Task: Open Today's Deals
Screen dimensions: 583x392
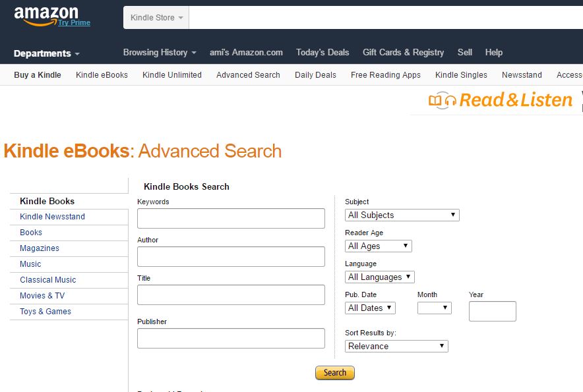Action: pyautogui.click(x=322, y=53)
